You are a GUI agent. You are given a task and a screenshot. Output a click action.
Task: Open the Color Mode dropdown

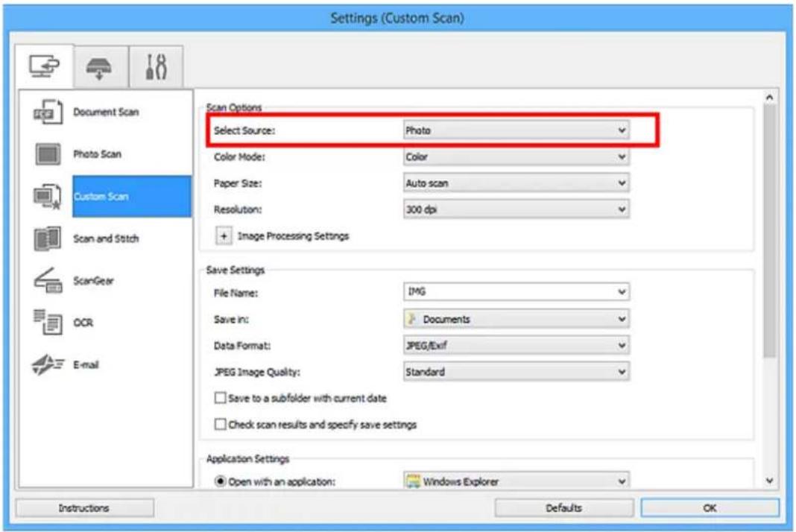point(517,157)
